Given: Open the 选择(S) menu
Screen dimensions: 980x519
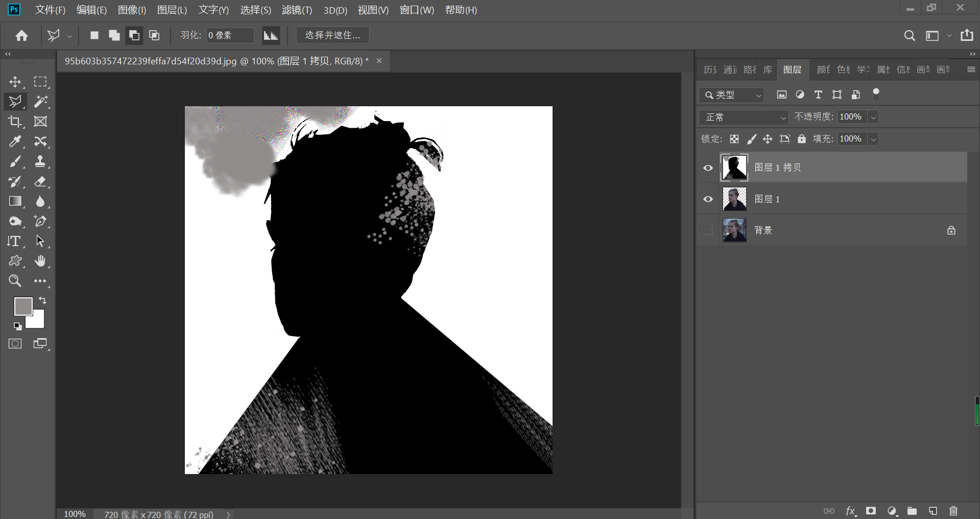Looking at the screenshot, I should pos(255,10).
